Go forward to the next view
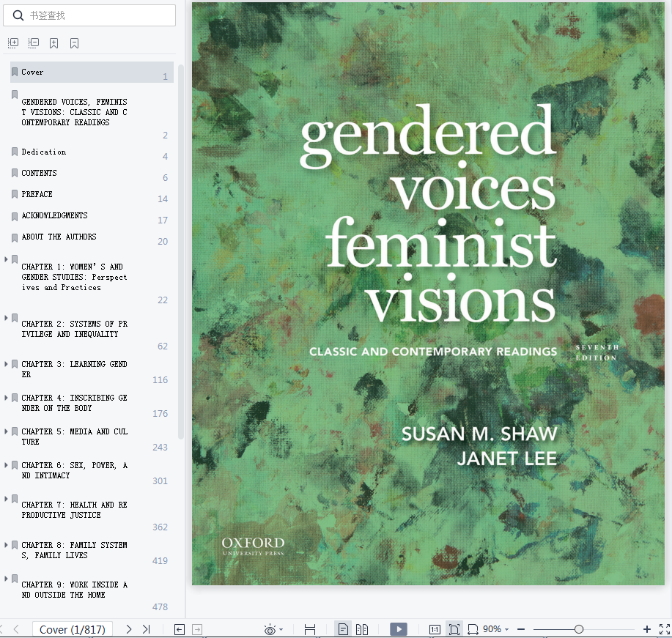The height and width of the screenshot is (638, 672). point(197,629)
